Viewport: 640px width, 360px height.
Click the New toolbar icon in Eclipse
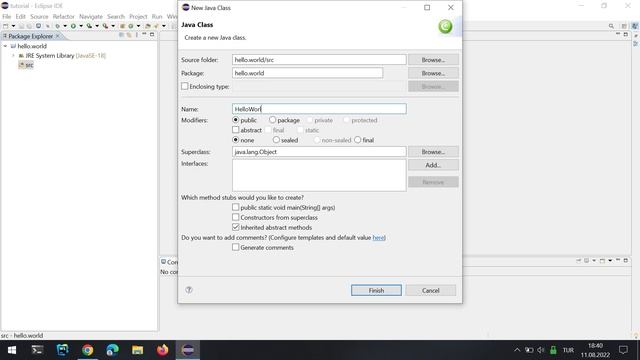(5, 26)
